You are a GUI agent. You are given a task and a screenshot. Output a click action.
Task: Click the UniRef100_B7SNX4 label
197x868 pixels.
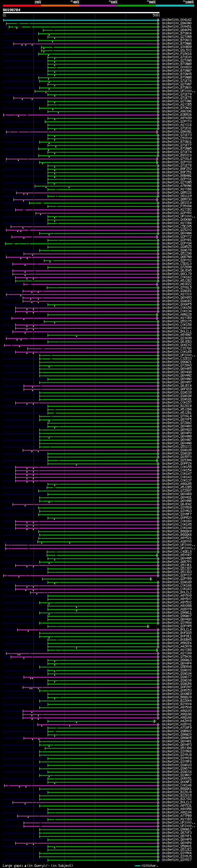pyautogui.click(x=177, y=33)
